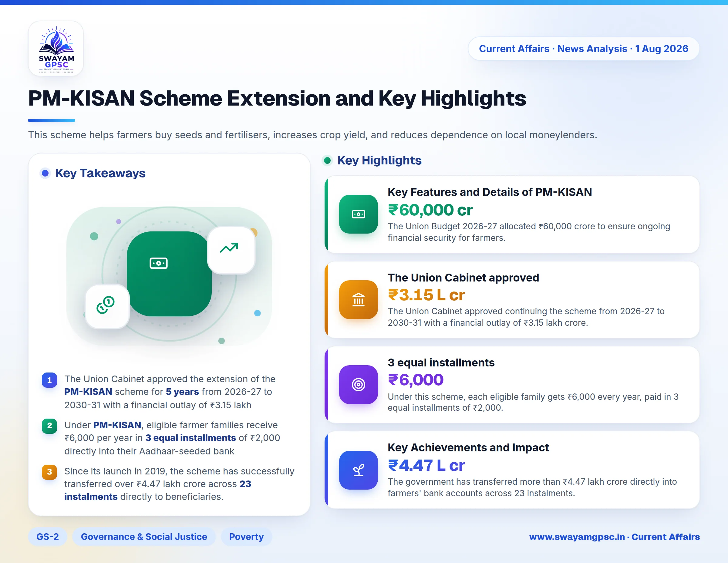The width and height of the screenshot is (728, 563).
Task: Select the Poverty tag
Action: pyautogui.click(x=246, y=537)
